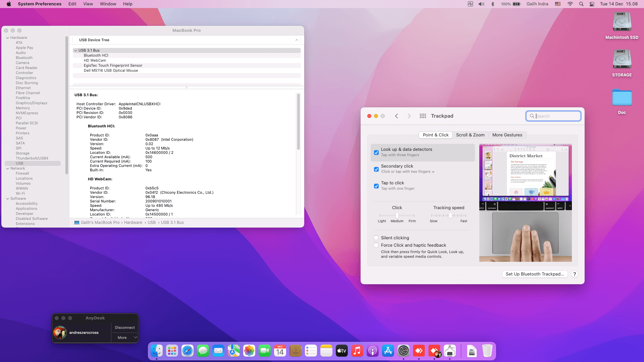
Task: Enable Force Click and haptic feedback
Action: (x=376, y=245)
